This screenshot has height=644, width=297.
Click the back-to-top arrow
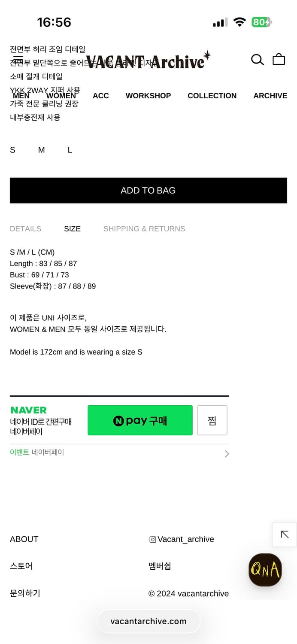[284, 535]
